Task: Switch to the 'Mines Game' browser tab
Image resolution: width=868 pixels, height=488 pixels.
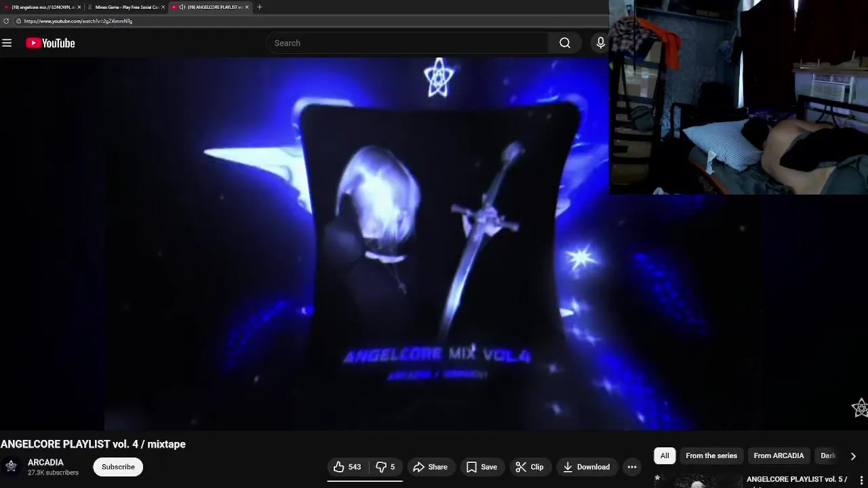Action: point(126,7)
